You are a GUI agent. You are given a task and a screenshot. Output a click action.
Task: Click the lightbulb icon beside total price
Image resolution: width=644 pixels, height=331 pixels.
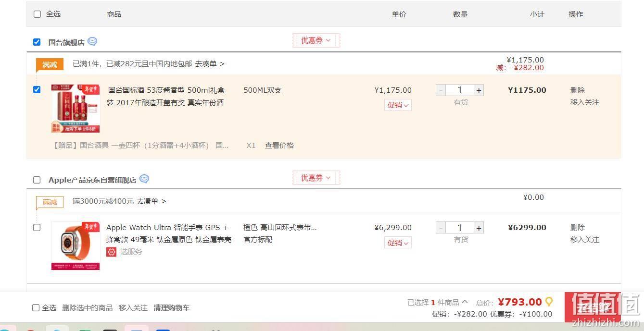click(549, 302)
